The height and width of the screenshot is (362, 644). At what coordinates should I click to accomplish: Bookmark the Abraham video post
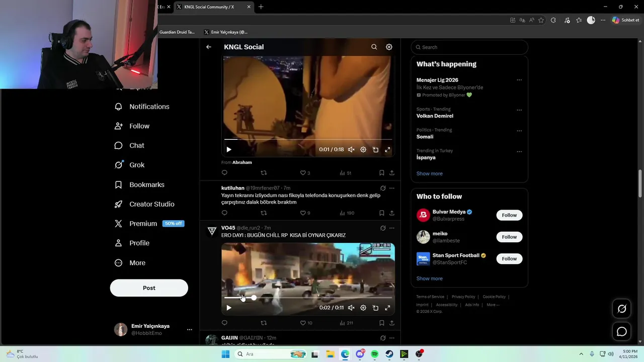[382, 172]
